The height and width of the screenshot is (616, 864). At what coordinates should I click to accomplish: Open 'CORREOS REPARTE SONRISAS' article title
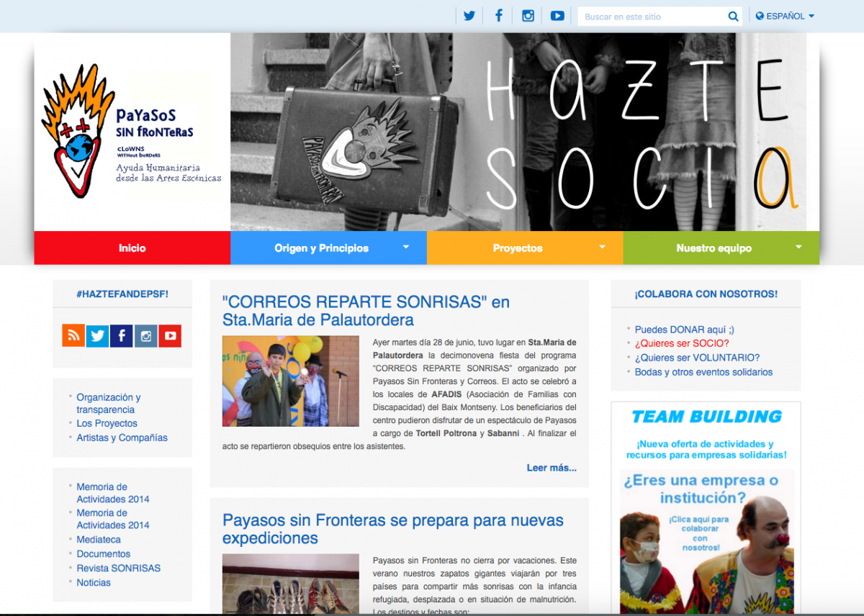366,311
